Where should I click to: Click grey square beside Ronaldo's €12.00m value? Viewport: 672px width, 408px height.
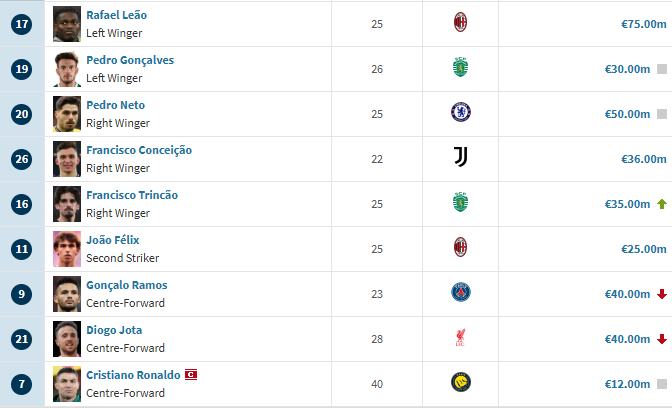point(662,384)
